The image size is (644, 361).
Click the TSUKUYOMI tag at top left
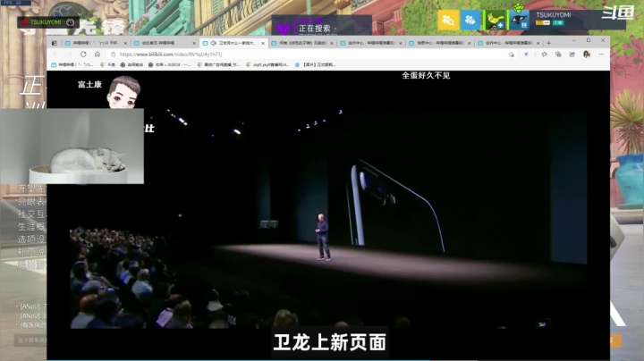(x=48, y=22)
